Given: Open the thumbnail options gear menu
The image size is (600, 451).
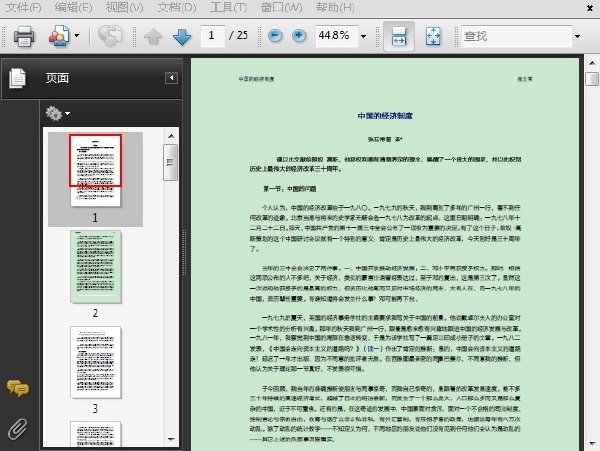Looking at the screenshot, I should click(x=57, y=114).
